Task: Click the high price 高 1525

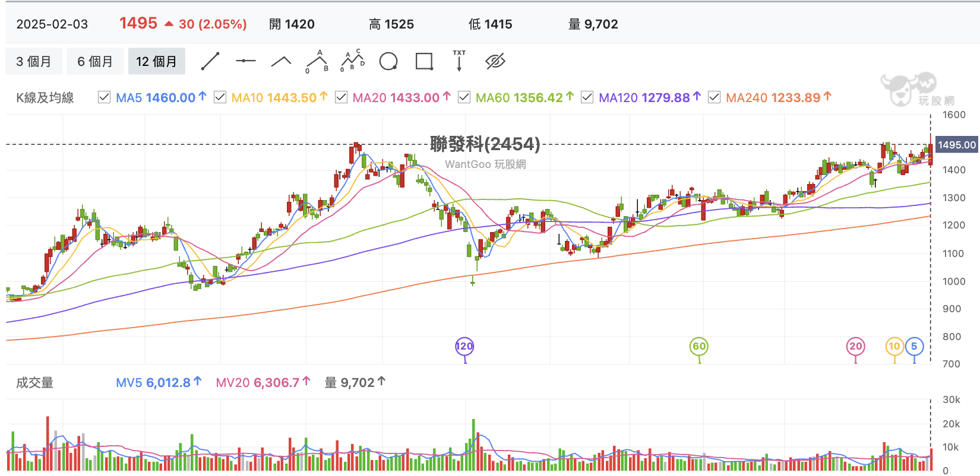Action: tap(391, 24)
